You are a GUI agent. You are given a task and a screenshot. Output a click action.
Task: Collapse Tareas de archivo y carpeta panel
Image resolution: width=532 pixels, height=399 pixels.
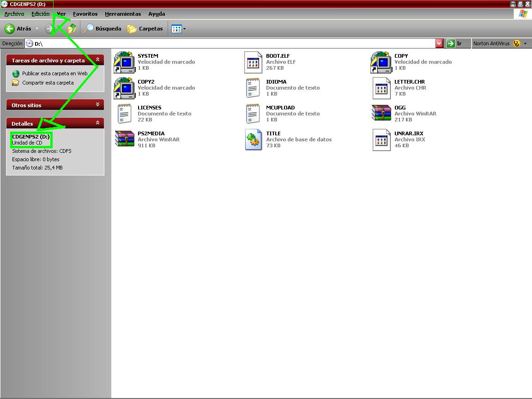click(x=98, y=60)
